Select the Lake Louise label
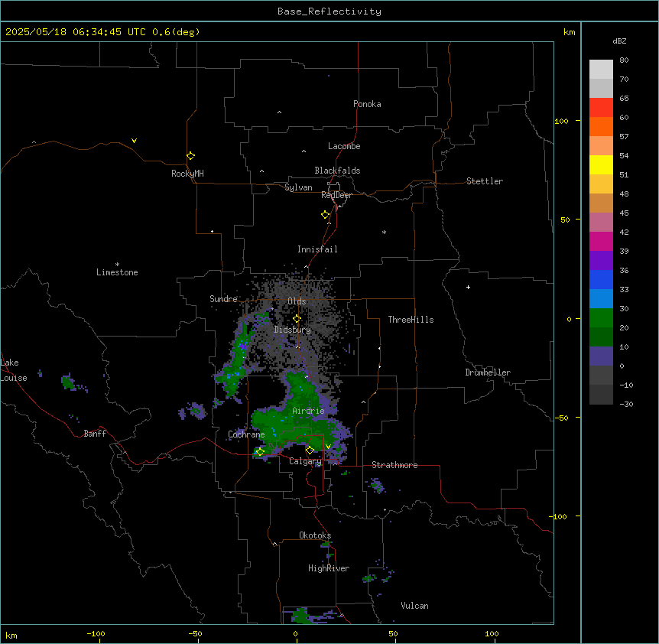 [x=14, y=370]
